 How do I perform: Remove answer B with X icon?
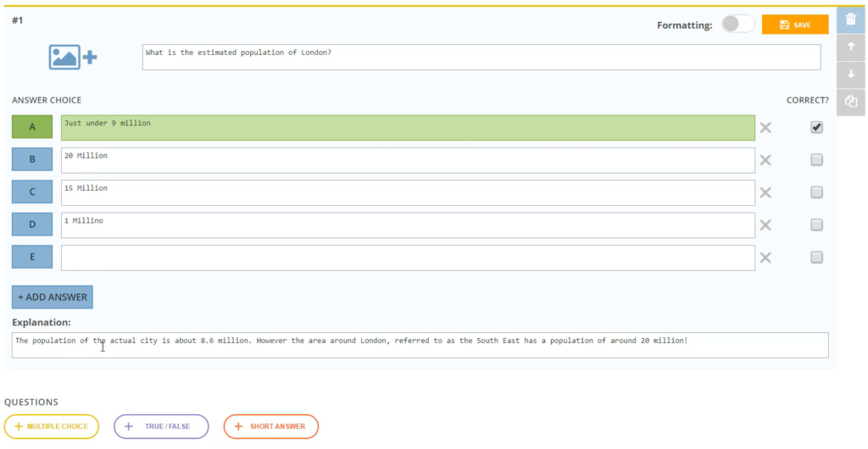(765, 160)
